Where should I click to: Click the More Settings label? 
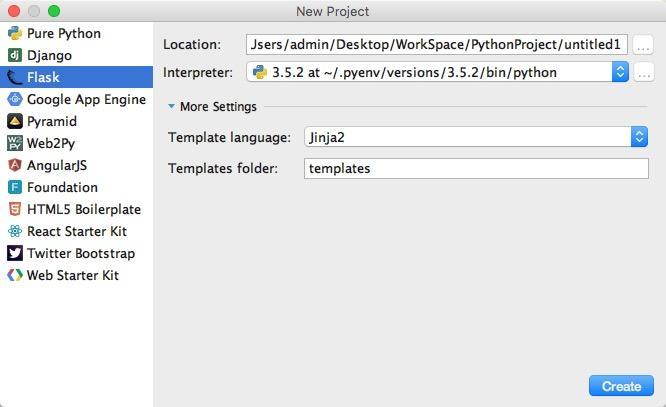218,107
